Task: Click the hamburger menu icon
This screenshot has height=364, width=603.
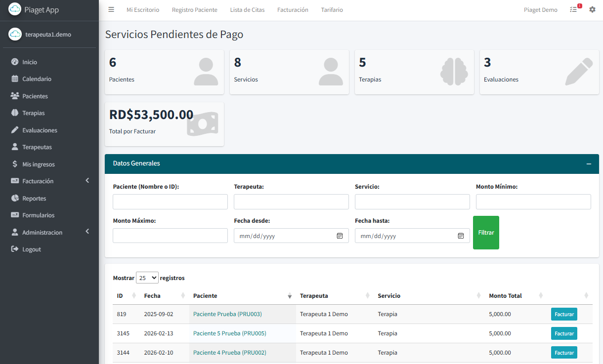Action: pos(111,10)
